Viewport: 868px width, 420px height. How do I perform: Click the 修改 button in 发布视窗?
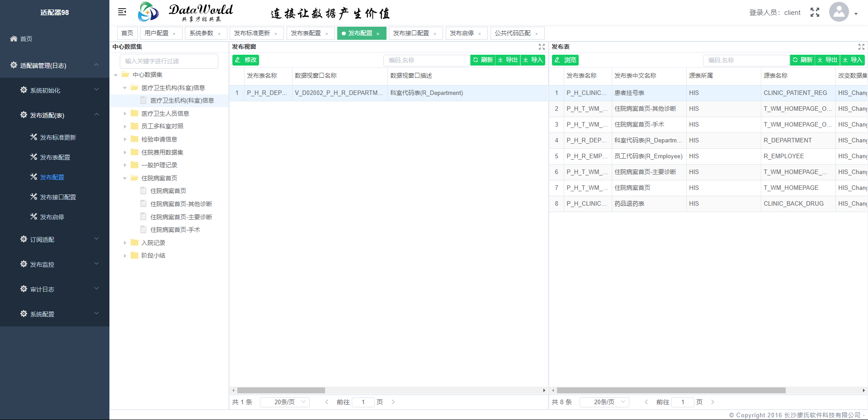(x=245, y=60)
